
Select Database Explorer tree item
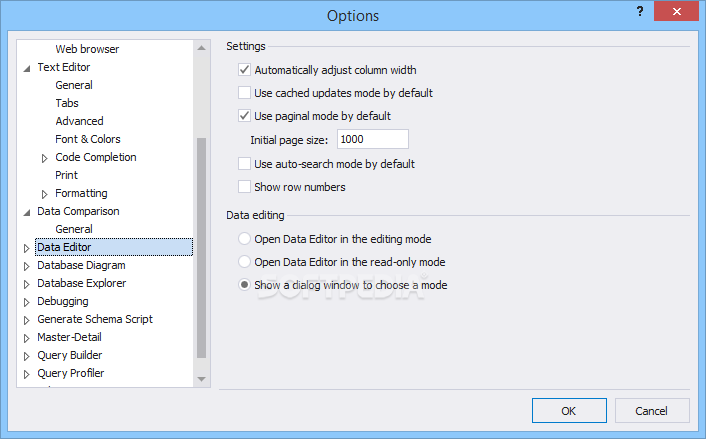pos(81,283)
